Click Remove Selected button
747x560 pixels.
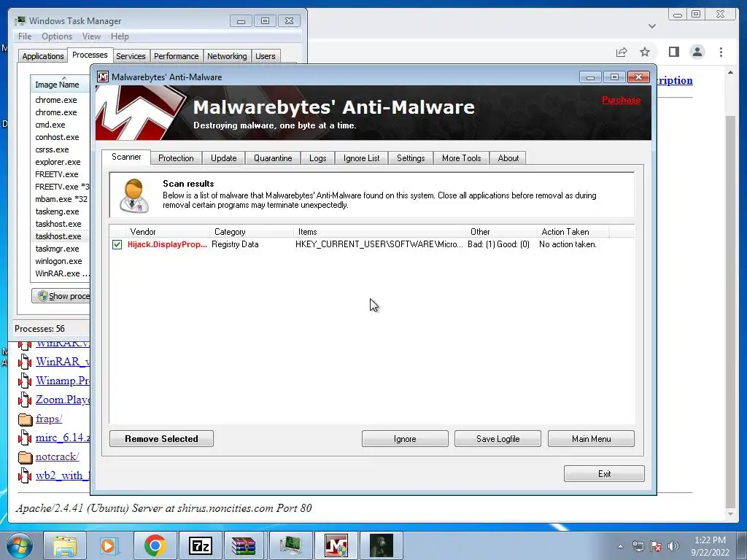[x=161, y=438]
